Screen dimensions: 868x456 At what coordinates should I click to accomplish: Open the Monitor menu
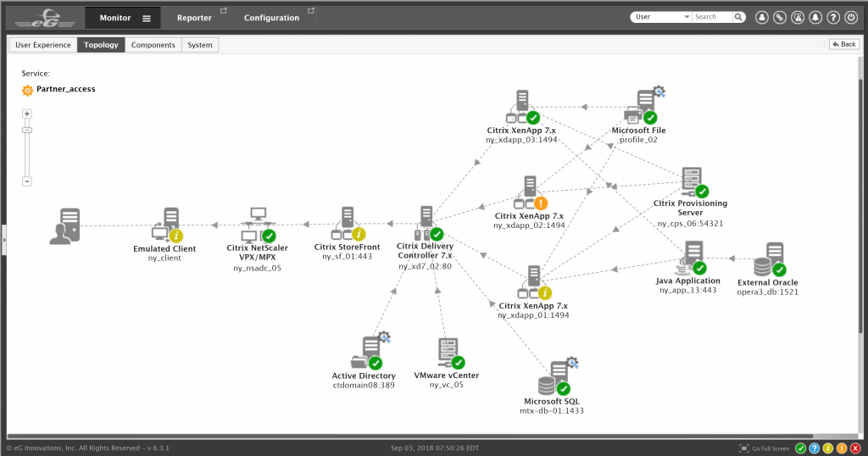click(x=115, y=18)
